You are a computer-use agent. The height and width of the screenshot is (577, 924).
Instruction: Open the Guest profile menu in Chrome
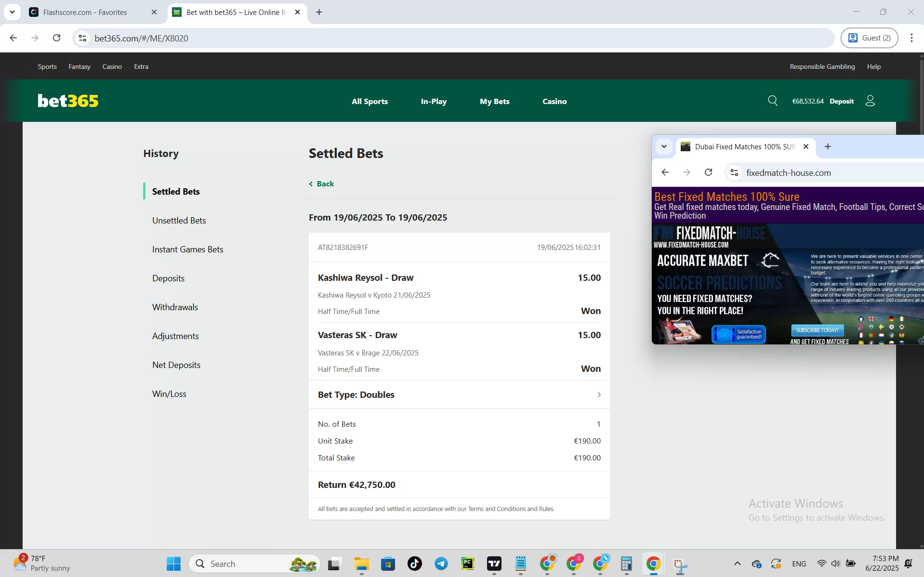[x=870, y=38]
